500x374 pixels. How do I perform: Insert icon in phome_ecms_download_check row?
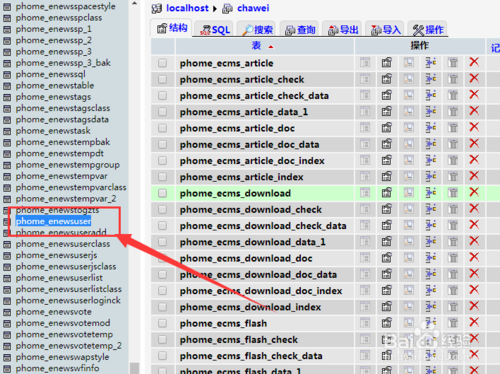[x=431, y=209]
